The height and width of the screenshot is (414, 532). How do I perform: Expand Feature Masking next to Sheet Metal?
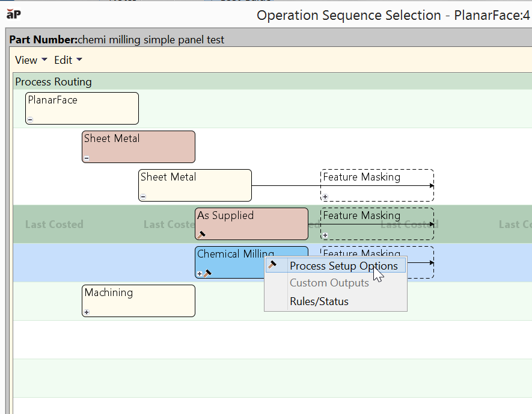tap(325, 197)
